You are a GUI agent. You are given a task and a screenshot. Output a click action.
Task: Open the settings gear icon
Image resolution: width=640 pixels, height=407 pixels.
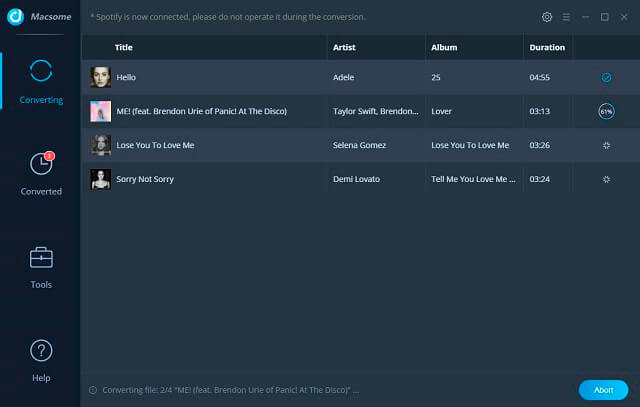click(547, 17)
